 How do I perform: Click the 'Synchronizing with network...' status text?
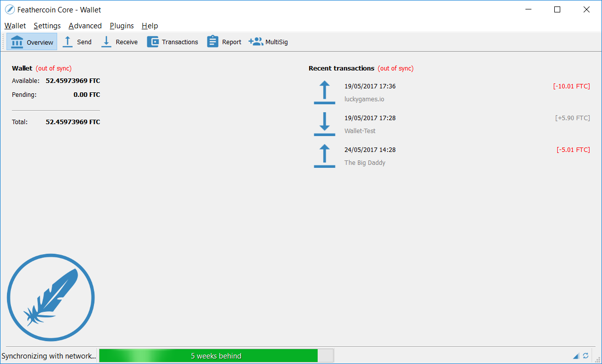point(49,356)
